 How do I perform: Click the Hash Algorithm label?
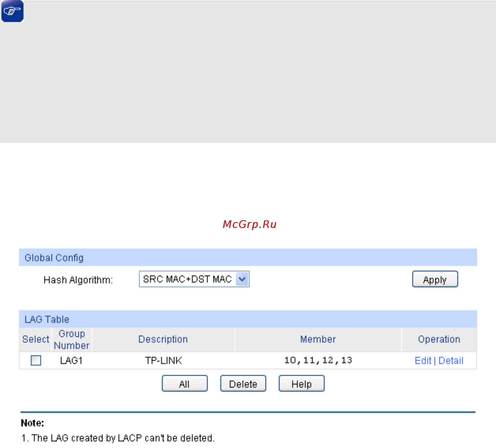78,280
